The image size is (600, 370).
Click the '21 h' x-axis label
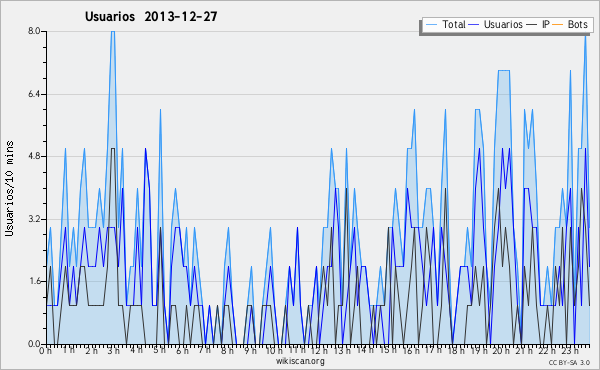[x=523, y=350]
